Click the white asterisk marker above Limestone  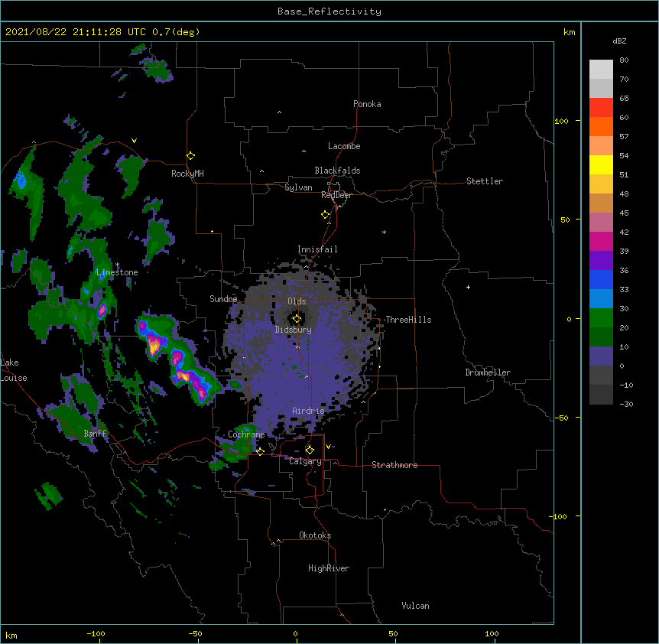point(118,265)
